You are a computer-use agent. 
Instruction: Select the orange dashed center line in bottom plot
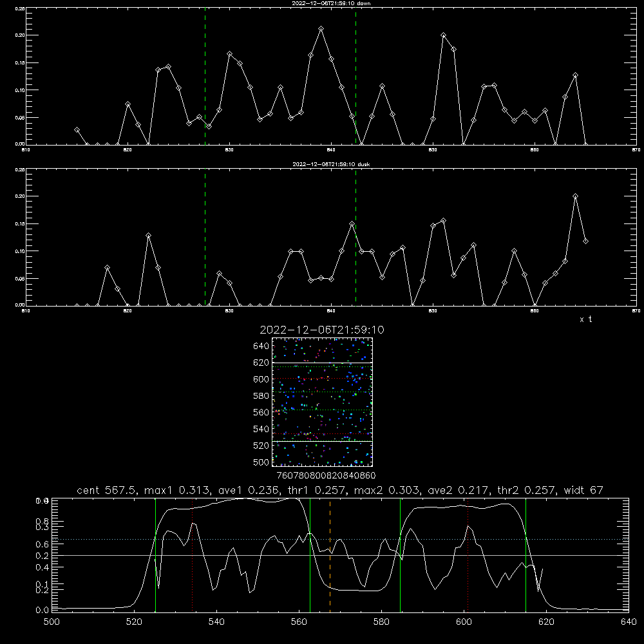click(330, 555)
